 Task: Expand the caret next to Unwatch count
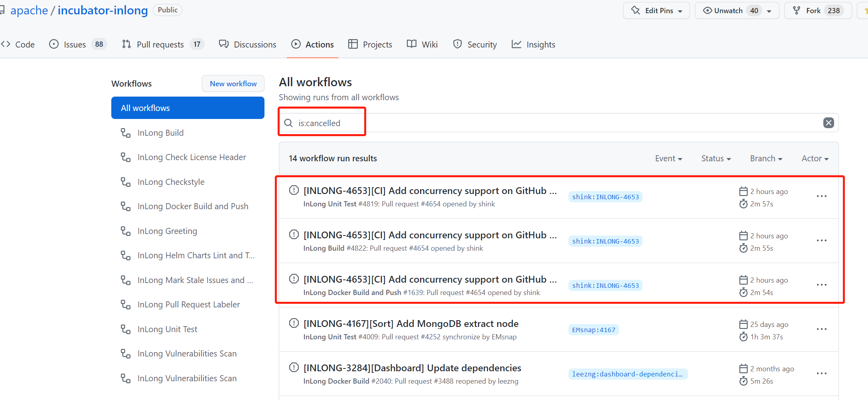[x=769, y=11]
